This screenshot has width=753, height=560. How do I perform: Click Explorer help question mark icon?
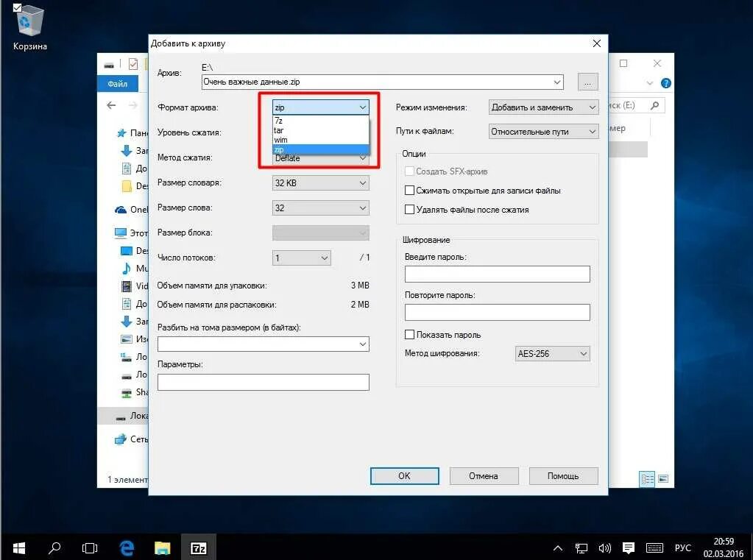[x=665, y=83]
